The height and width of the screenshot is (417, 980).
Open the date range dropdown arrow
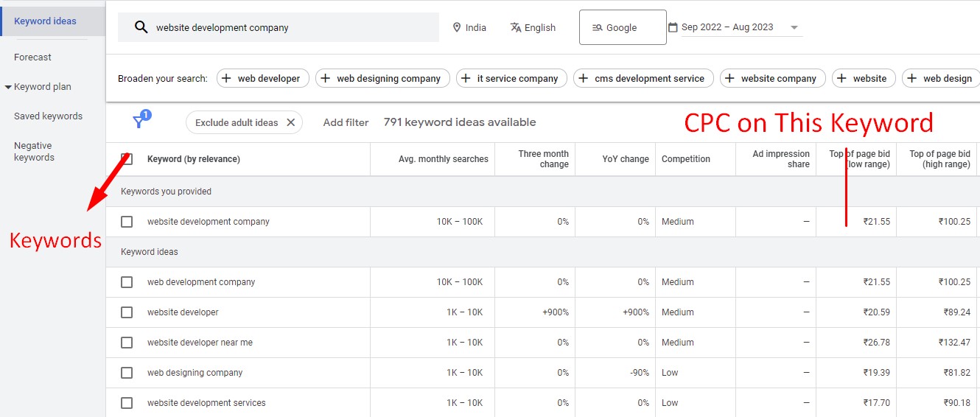click(x=794, y=28)
